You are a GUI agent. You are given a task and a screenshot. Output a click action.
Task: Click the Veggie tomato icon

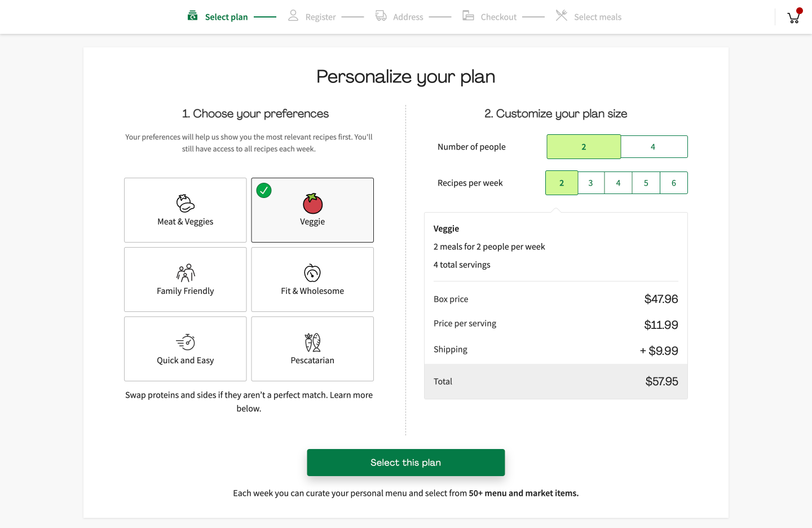point(312,204)
